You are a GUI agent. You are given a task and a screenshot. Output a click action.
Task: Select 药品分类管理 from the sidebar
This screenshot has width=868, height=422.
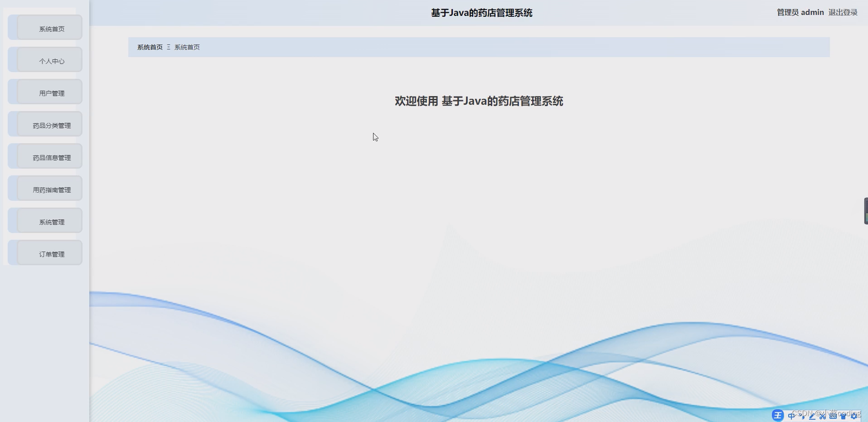pyautogui.click(x=45, y=124)
